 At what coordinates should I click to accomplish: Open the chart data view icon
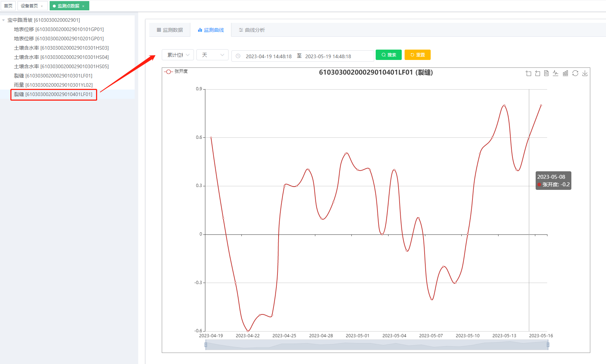point(546,73)
